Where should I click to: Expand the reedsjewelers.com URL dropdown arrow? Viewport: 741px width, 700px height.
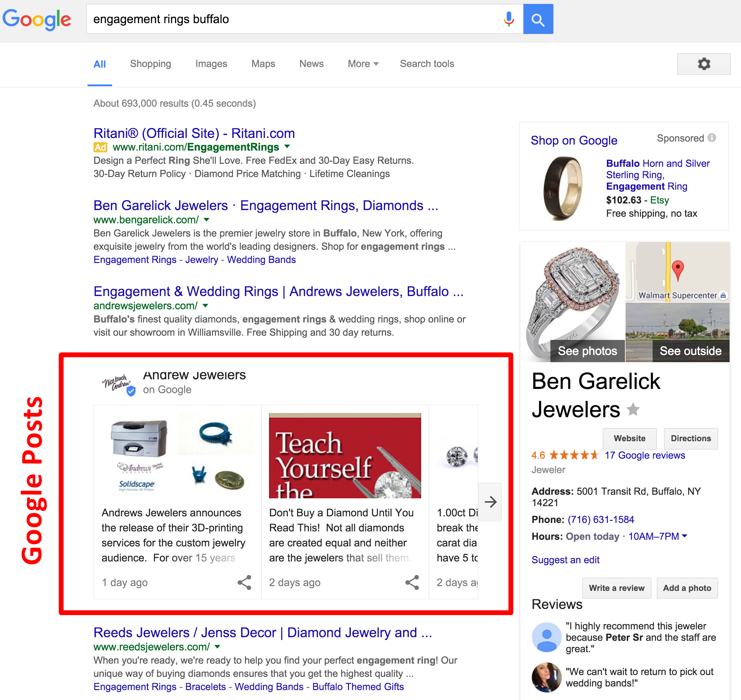pos(218,647)
